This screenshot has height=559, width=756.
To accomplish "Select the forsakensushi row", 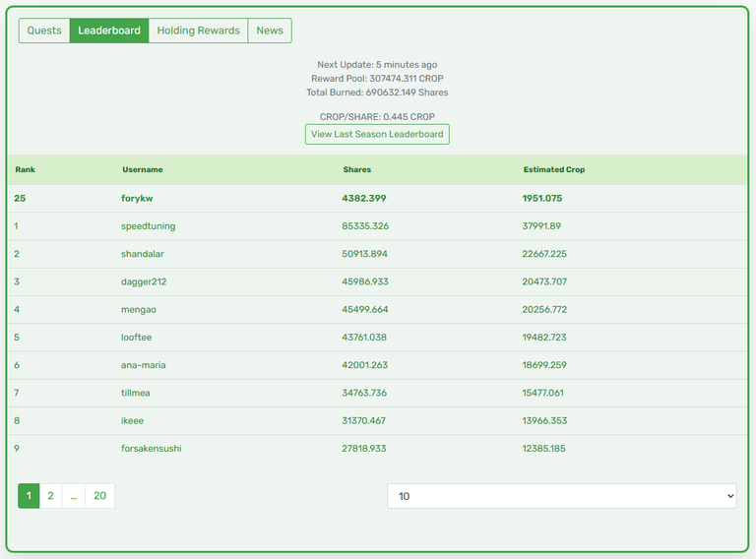I will point(378,449).
